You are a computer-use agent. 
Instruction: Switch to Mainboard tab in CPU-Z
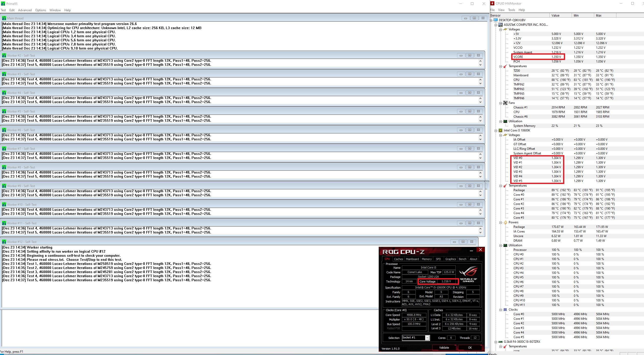pyautogui.click(x=412, y=259)
